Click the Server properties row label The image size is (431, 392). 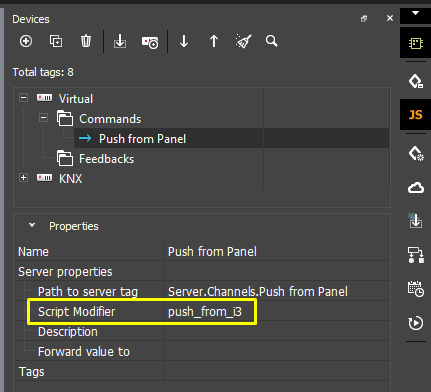(x=65, y=272)
